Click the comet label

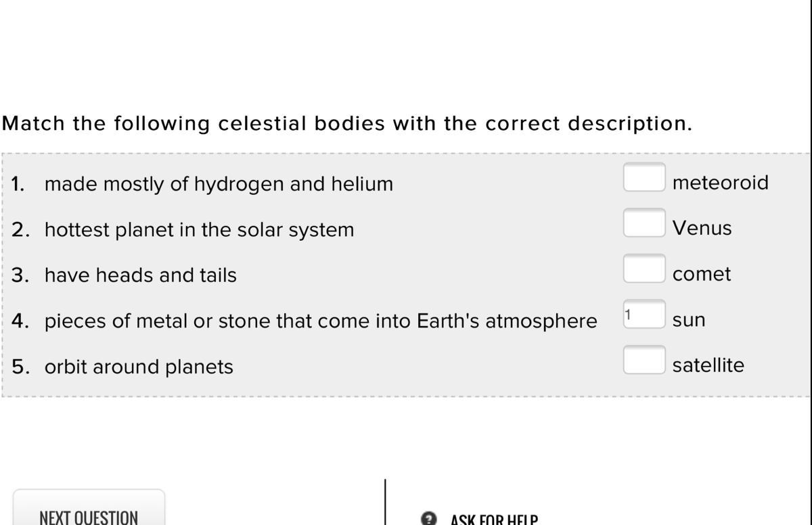[702, 274]
